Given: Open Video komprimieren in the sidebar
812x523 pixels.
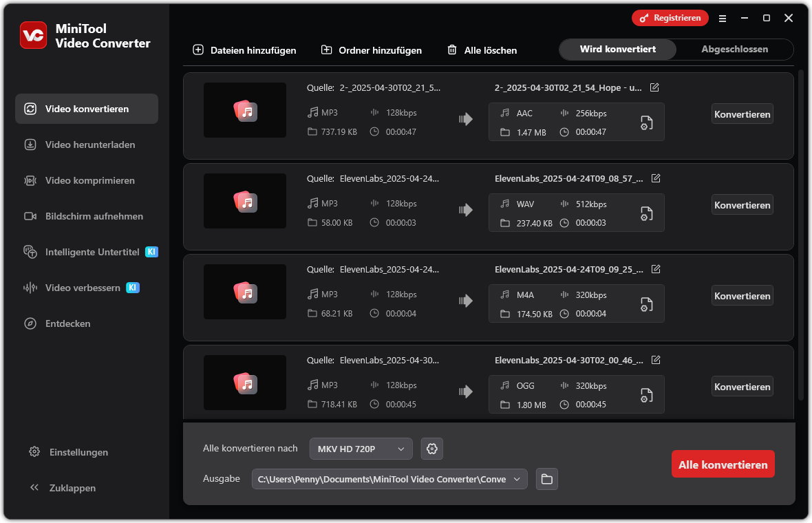Looking at the screenshot, I should tap(87, 180).
